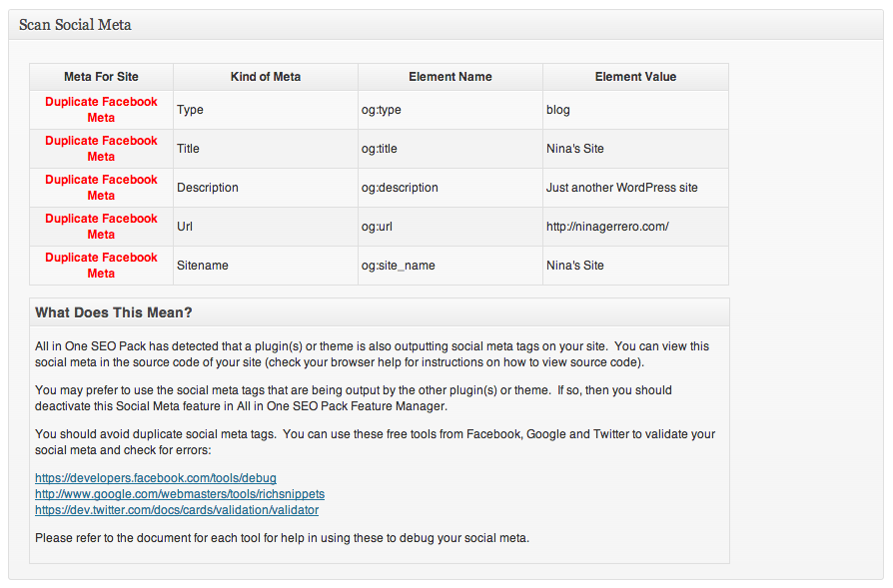Click Duplicate Facebook Meta in og:site_name row
Image resolution: width=893 pixels, height=588 pixels.
pyautogui.click(x=101, y=266)
